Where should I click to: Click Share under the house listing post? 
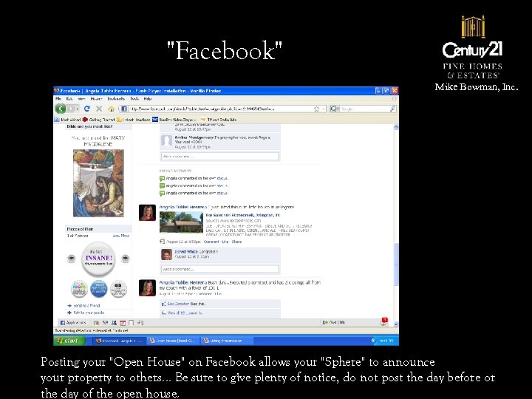(x=237, y=242)
